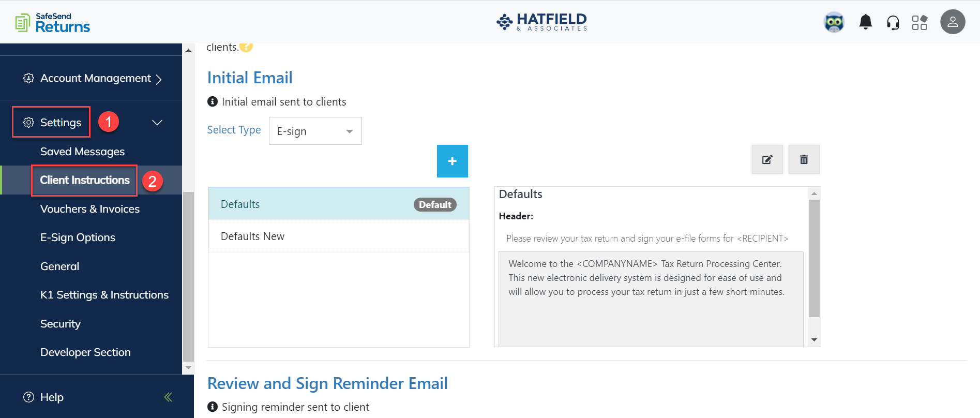The image size is (980, 418).
Task: Add a new email template with plus button
Action: tap(452, 161)
